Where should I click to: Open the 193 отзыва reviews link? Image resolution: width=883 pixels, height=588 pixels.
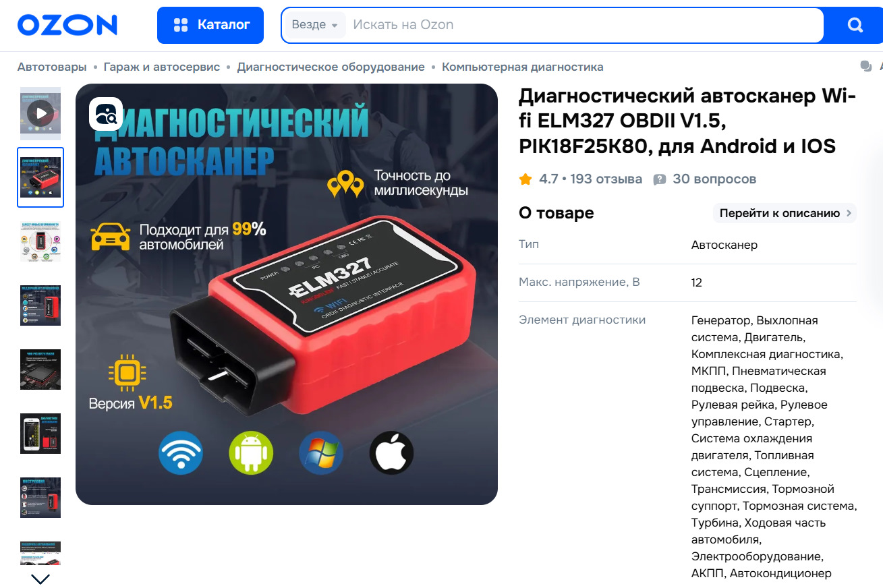(x=606, y=179)
